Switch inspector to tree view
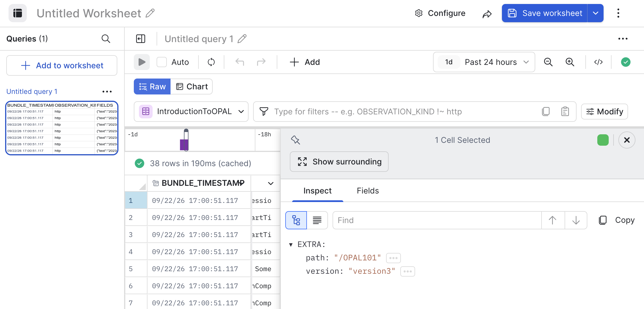 (x=296, y=220)
